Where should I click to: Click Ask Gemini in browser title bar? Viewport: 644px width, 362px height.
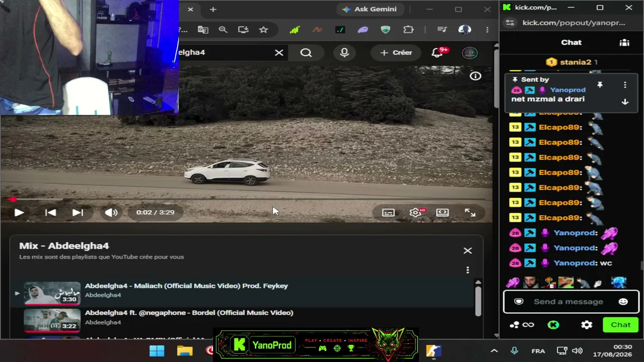370,9
